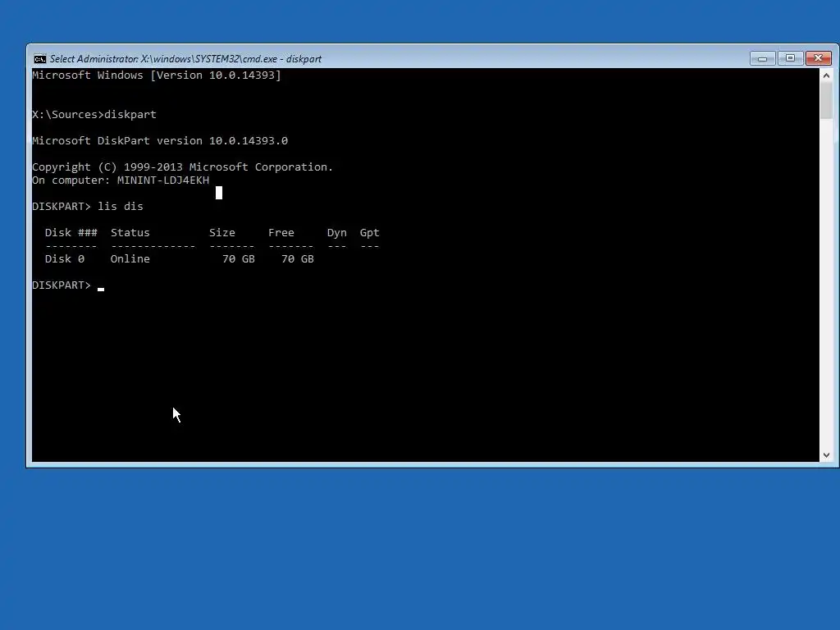Click the 'lis dis' command text
This screenshot has width=840, height=630.
(x=121, y=206)
